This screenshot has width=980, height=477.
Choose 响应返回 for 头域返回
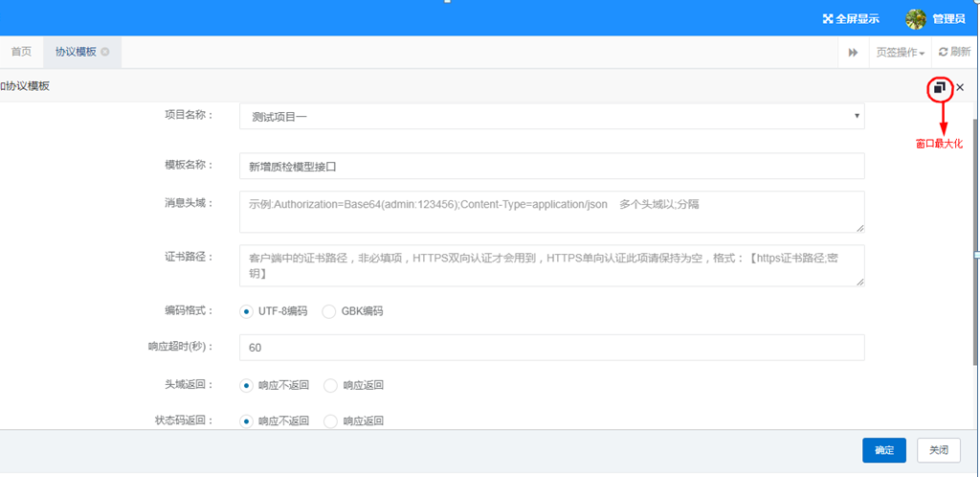(x=330, y=385)
